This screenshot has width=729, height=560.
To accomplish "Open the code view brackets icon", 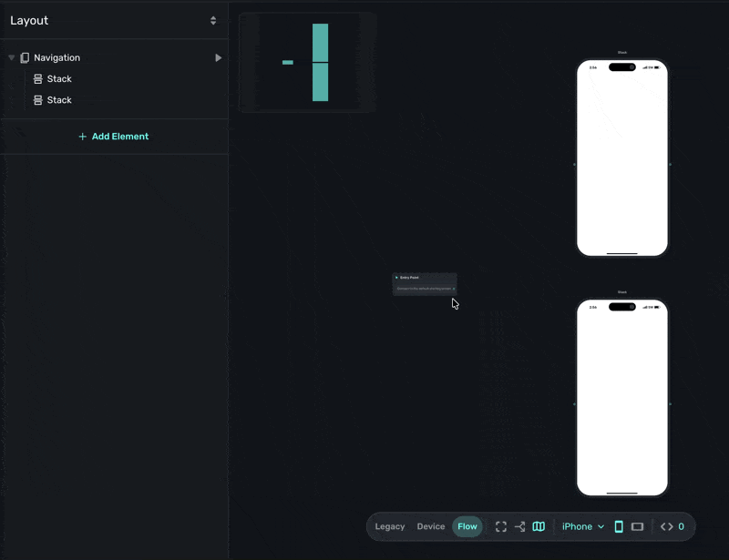I will pyautogui.click(x=667, y=526).
